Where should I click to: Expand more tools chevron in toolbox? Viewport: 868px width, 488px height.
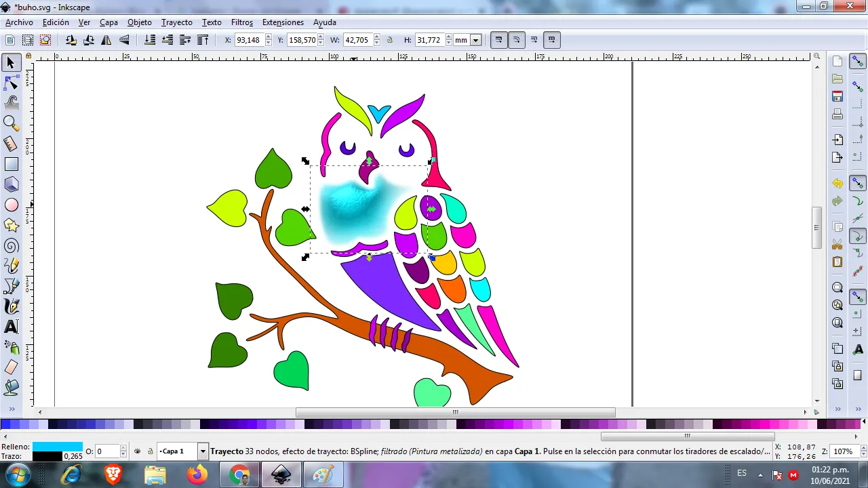12,409
